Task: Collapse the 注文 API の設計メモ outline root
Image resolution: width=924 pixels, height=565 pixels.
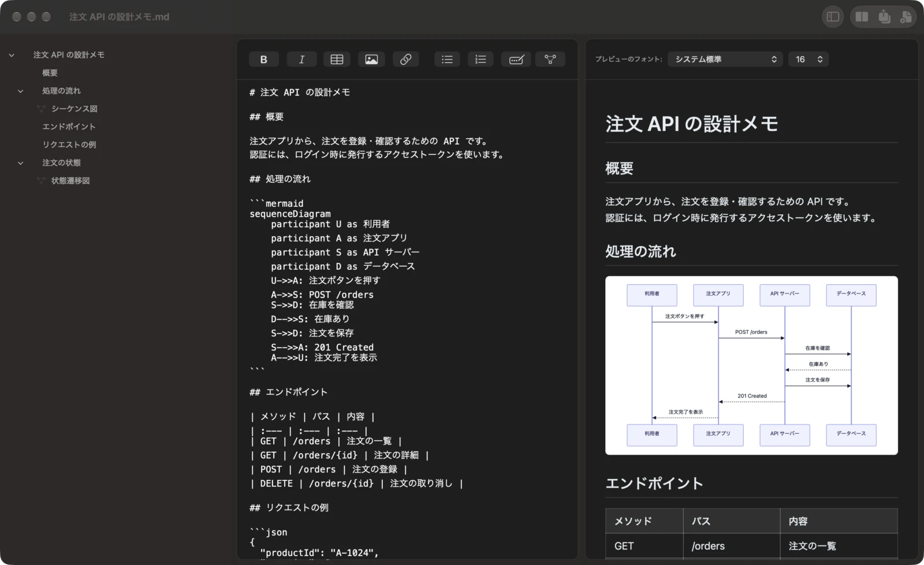Action: [x=12, y=55]
